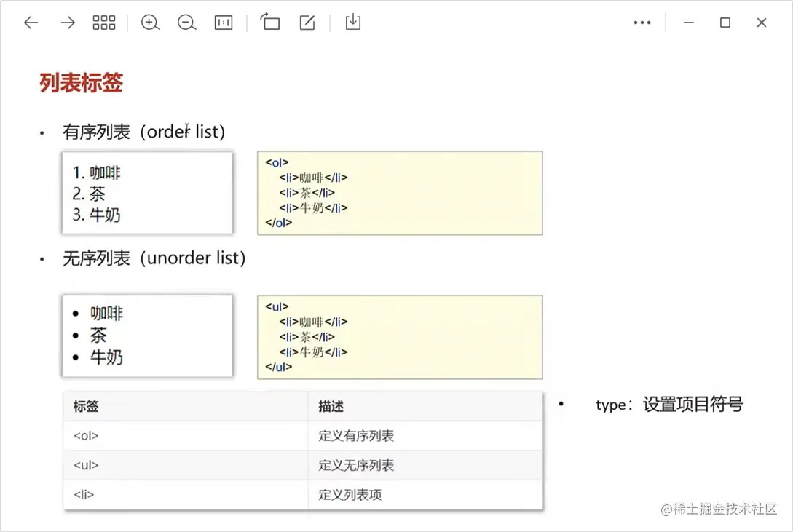Click the closing </ol> tag in code box
This screenshot has height=532, width=793.
pos(279,222)
